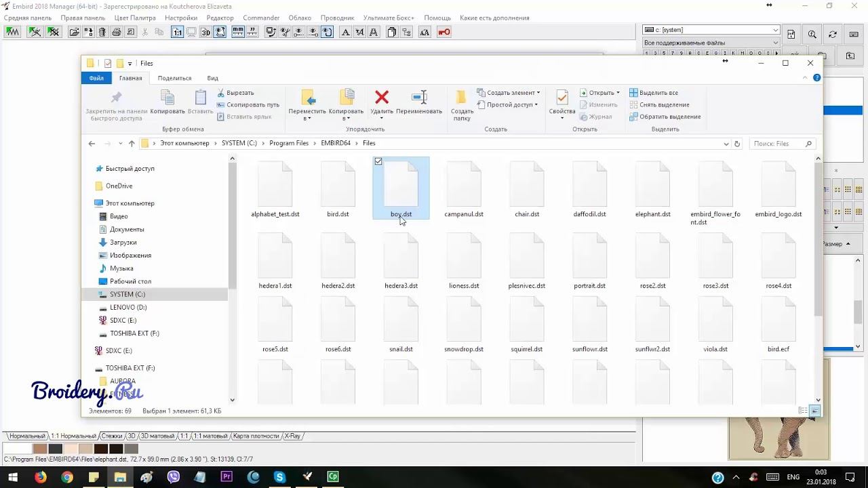Viewport: 868px width, 488px height.
Task: Uncheck the checkbox on boy.dst file
Action: coord(378,161)
